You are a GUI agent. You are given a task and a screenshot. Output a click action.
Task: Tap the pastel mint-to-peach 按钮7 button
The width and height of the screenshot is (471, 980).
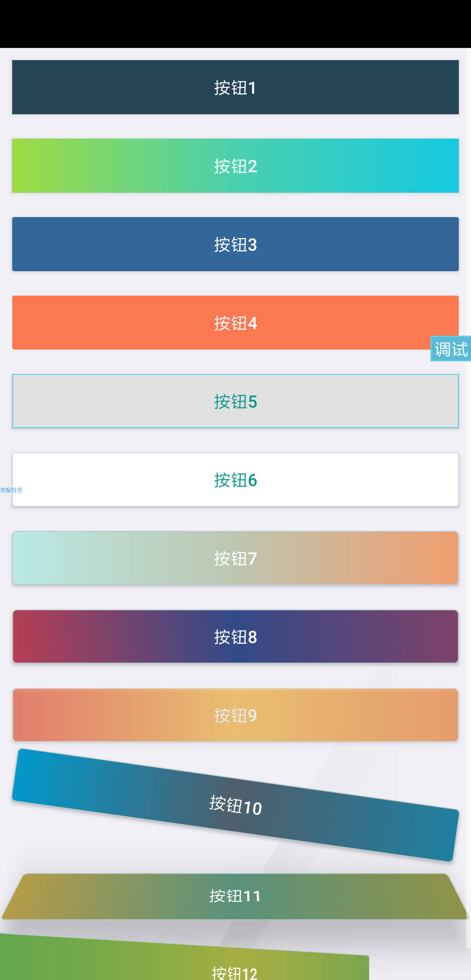(x=235, y=558)
